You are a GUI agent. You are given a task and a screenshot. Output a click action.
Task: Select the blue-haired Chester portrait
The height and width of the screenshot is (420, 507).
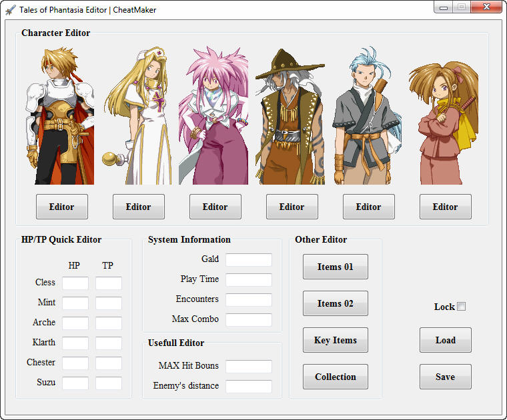(367, 117)
